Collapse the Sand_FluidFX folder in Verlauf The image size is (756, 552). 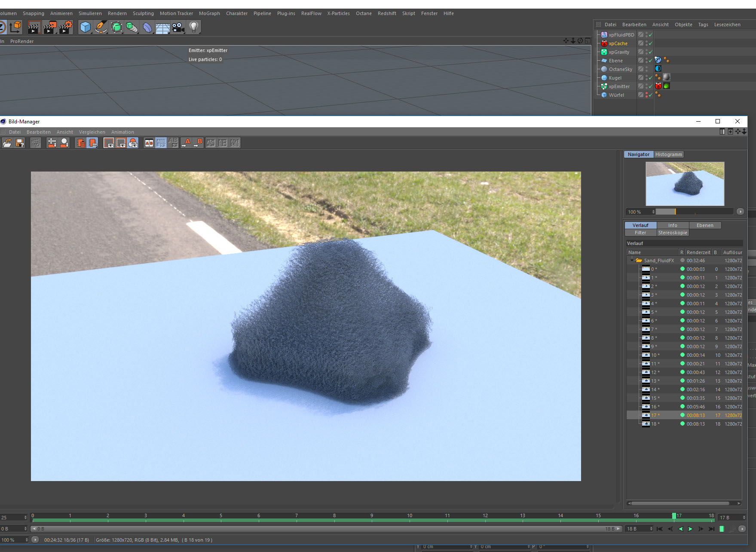click(632, 261)
